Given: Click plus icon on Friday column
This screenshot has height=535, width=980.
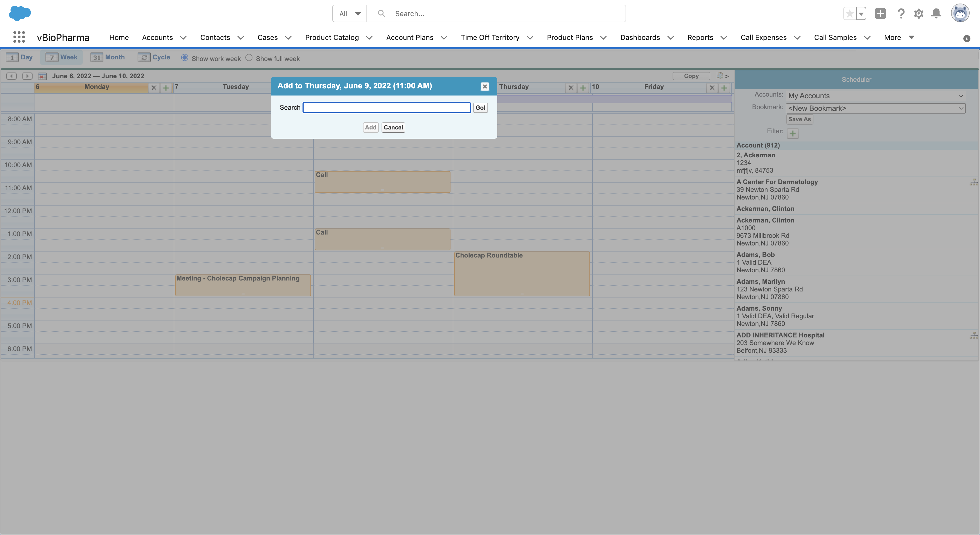Looking at the screenshot, I should tap(724, 88).
